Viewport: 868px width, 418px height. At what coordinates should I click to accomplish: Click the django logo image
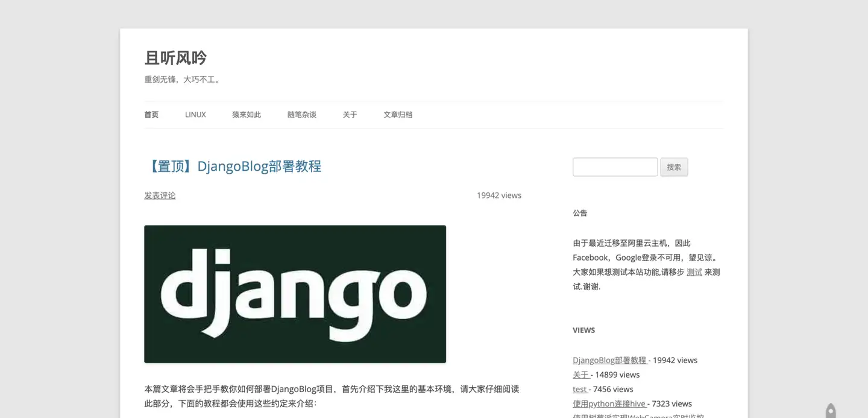pos(295,294)
